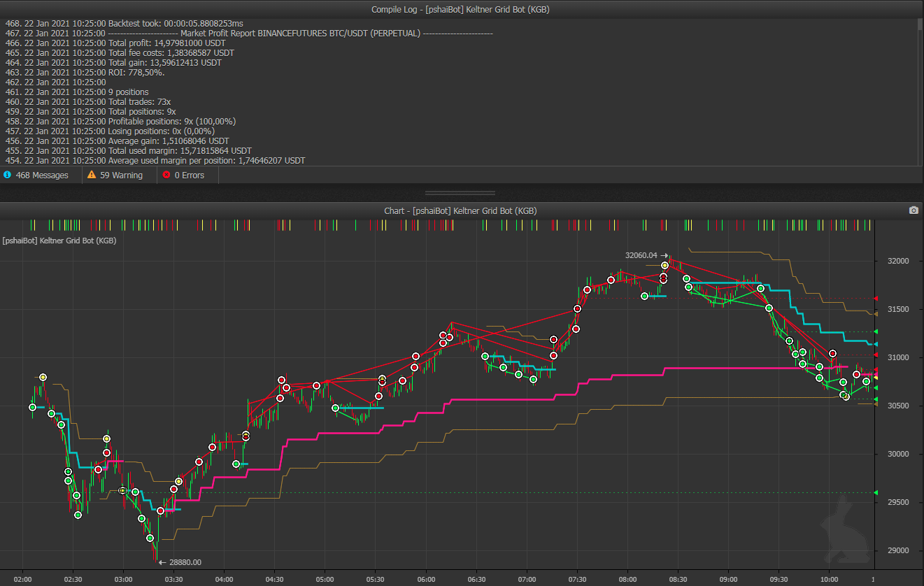Click the Compile Log vertical scrollbar
924x586 pixels.
tap(921, 92)
